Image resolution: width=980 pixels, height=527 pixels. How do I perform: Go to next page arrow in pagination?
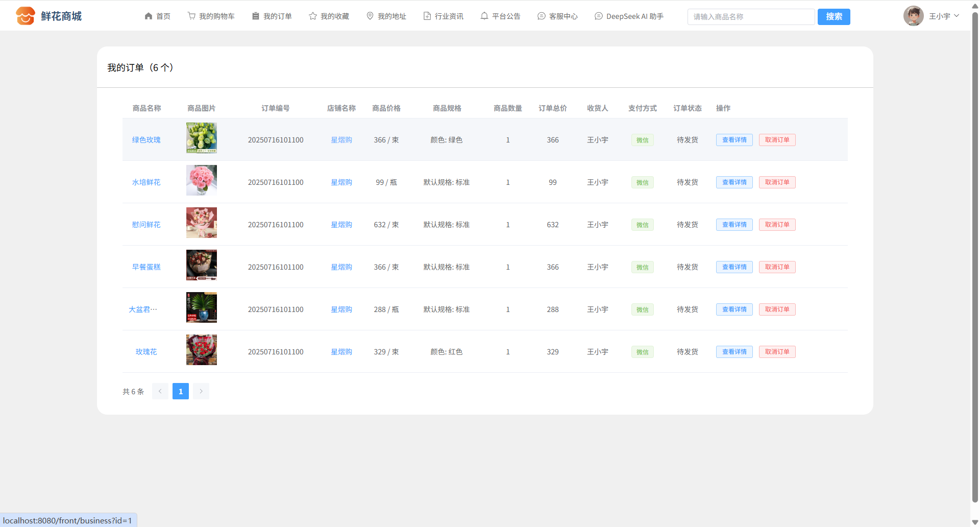click(x=201, y=391)
